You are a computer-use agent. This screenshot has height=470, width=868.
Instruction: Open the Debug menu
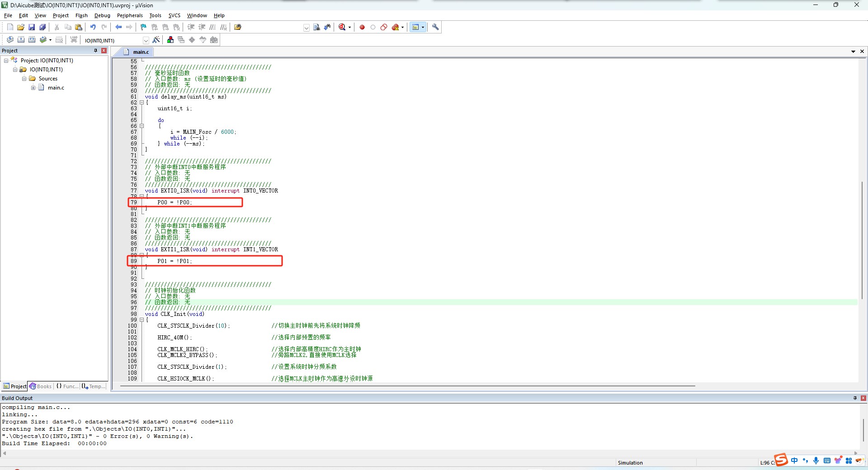pyautogui.click(x=102, y=15)
